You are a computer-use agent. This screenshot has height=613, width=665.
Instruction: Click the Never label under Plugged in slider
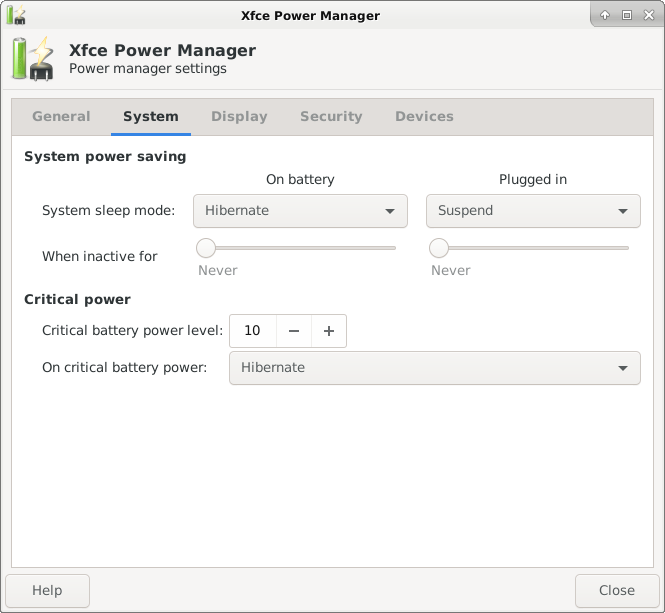[451, 271]
